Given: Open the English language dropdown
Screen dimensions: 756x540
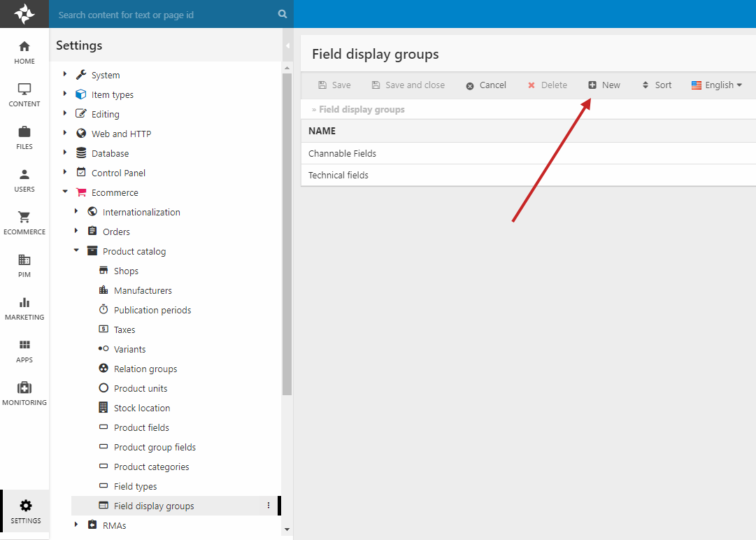Looking at the screenshot, I should [716, 85].
